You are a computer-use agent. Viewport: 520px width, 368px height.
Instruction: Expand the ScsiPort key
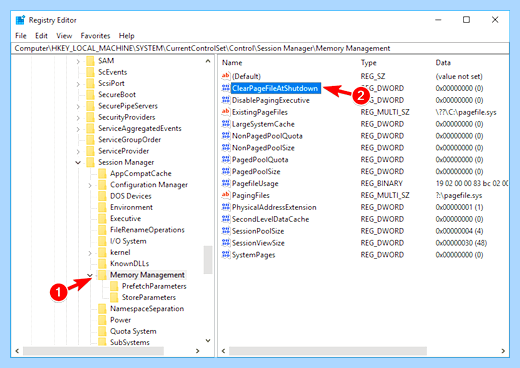click(78, 84)
